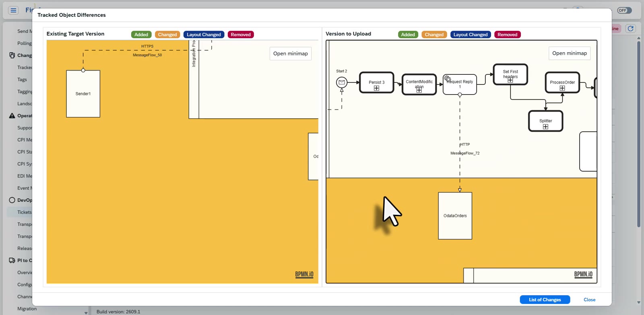Click the plus marker on Set First headers
This screenshot has width=644, height=315.
click(x=510, y=80)
